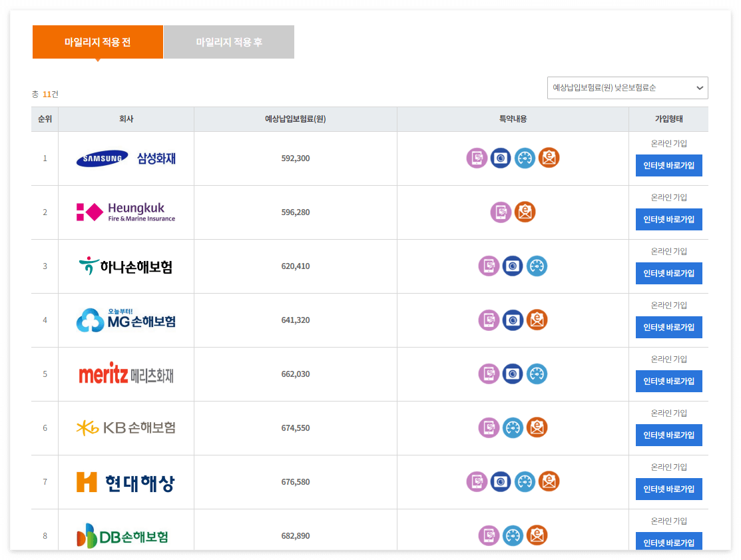Click meritz row pink mobile discount icon
This screenshot has height=560, width=741.
coord(489,374)
